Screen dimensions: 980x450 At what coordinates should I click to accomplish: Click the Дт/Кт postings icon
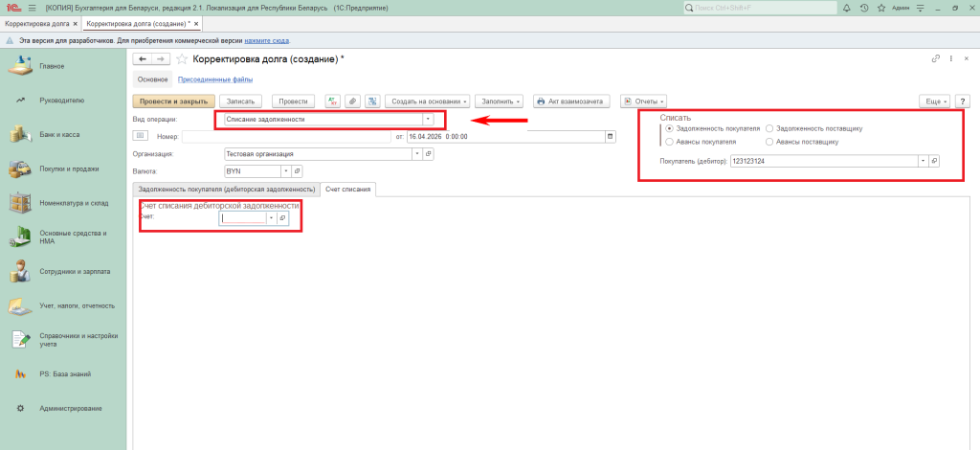point(333,101)
